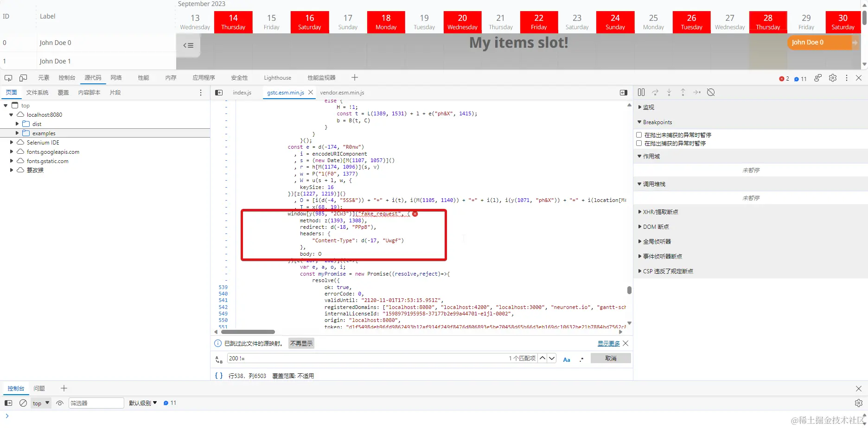Open the index.js editor tab
Viewport: 868px width, 428px height.
click(242, 93)
